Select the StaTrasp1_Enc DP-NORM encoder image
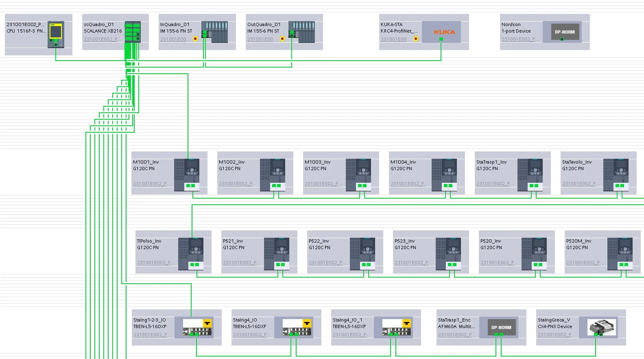 click(502, 327)
